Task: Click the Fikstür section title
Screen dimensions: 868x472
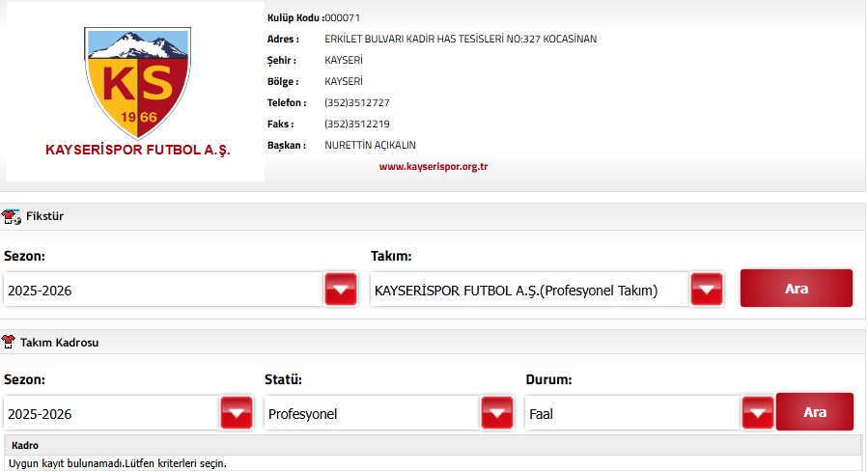Action: 44,216
